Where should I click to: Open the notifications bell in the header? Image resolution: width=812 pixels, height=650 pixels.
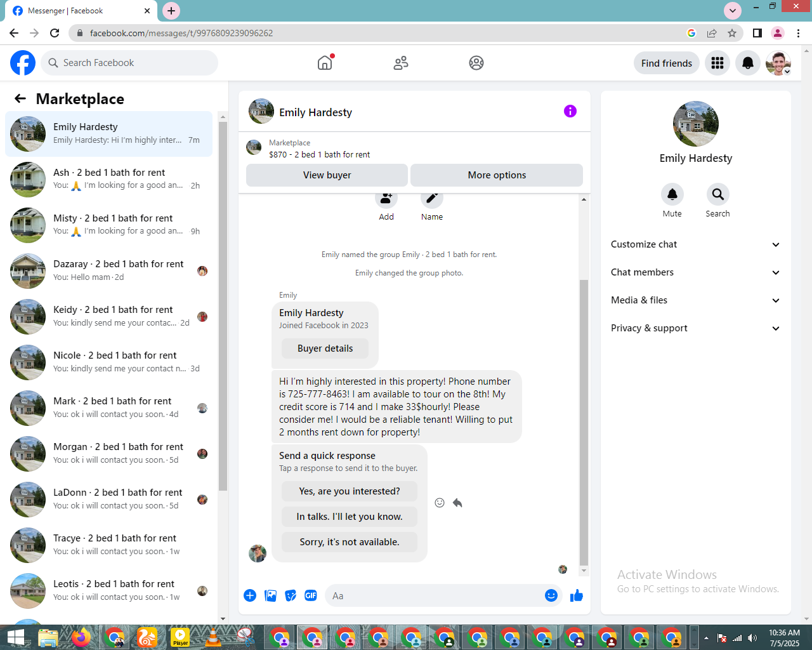coord(748,63)
